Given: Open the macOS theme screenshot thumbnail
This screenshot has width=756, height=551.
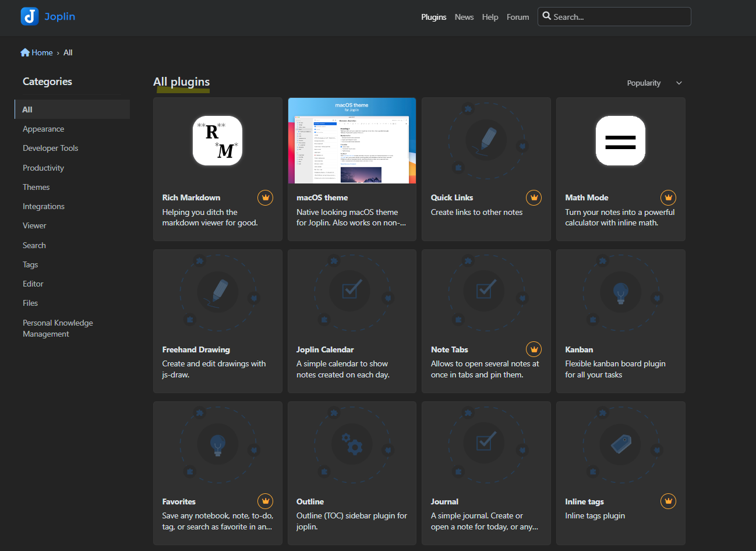Looking at the screenshot, I should (352, 140).
